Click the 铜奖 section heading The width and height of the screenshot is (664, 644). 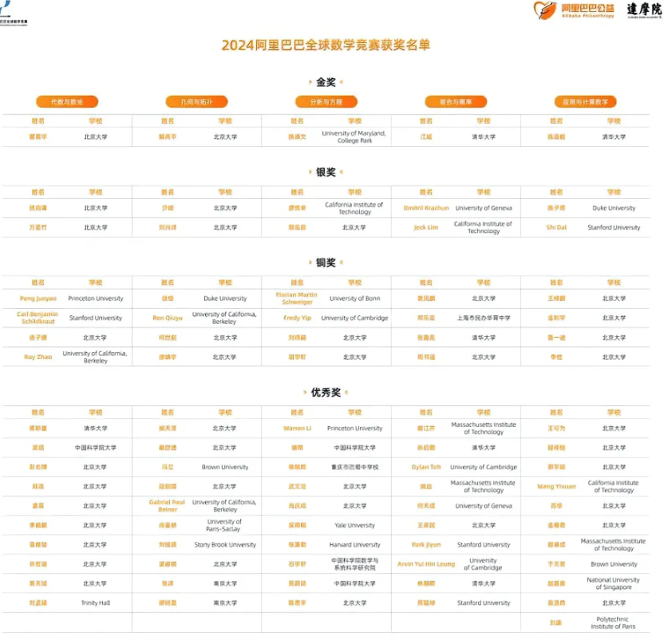(x=326, y=263)
